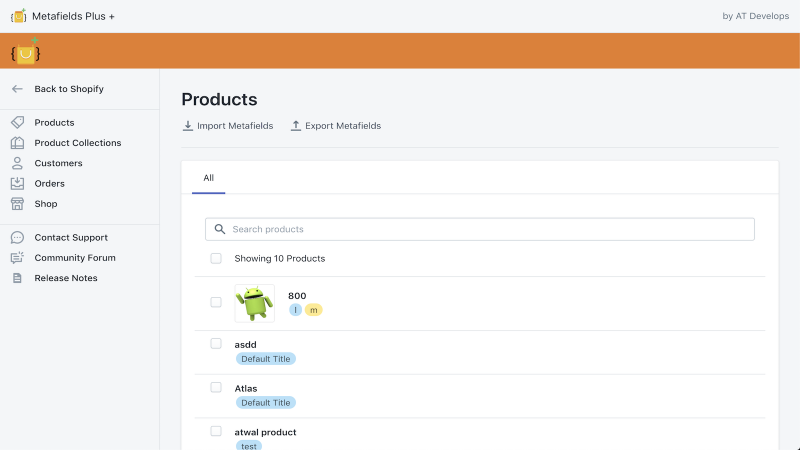This screenshot has width=800, height=450.
Task: Click the Shop storefront icon
Action: click(x=17, y=204)
